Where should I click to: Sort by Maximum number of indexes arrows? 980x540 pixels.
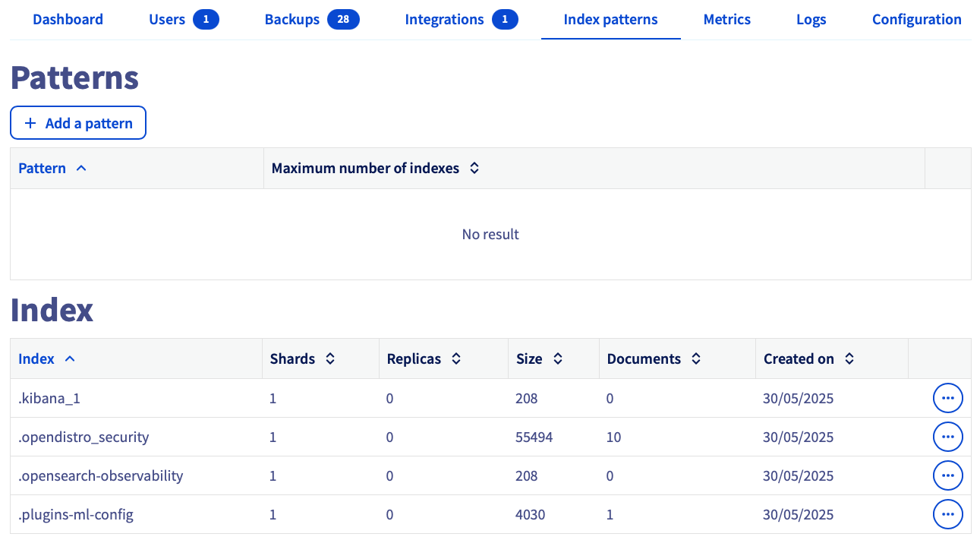click(x=474, y=169)
